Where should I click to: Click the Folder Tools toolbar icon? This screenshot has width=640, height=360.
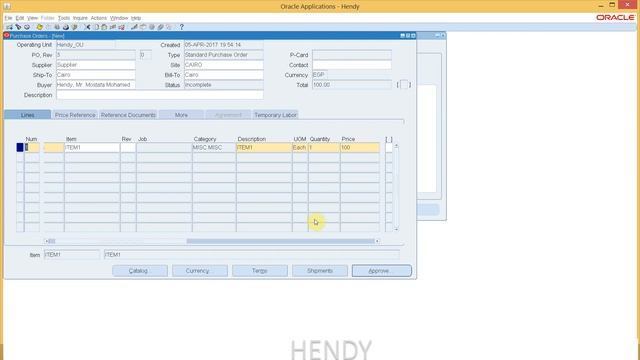tap(169, 27)
